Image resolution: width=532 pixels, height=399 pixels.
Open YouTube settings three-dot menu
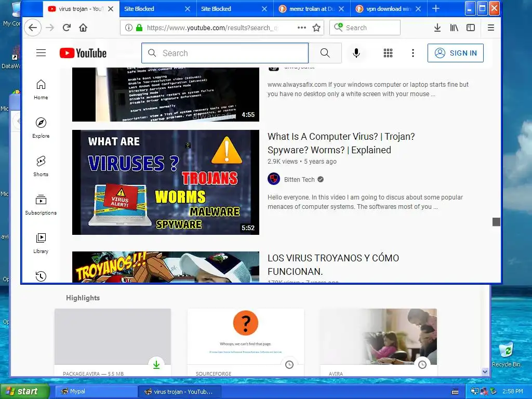(x=413, y=53)
